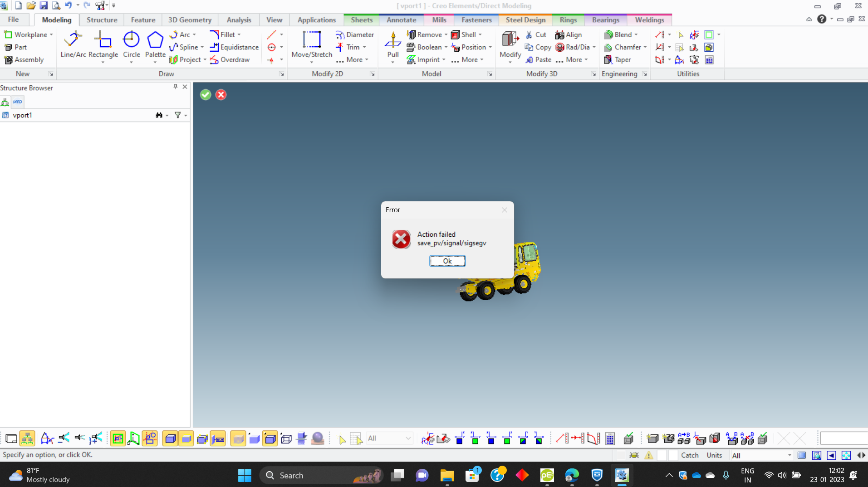Open the All selection filter dropdown

tap(407, 438)
